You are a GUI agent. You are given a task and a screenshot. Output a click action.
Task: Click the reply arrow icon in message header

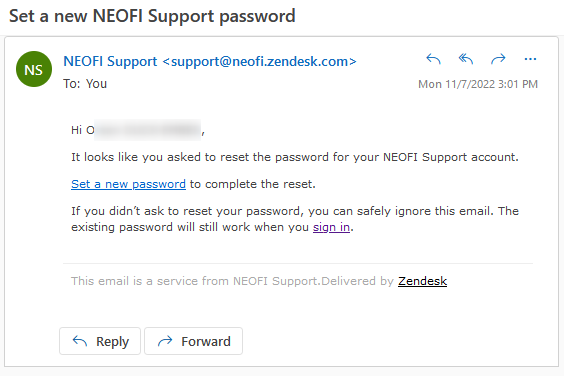tap(433, 59)
